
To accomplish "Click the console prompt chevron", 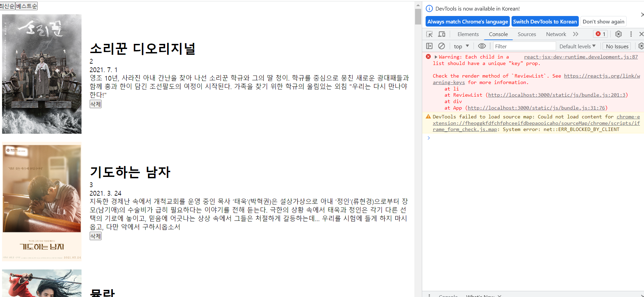I will click(x=429, y=138).
